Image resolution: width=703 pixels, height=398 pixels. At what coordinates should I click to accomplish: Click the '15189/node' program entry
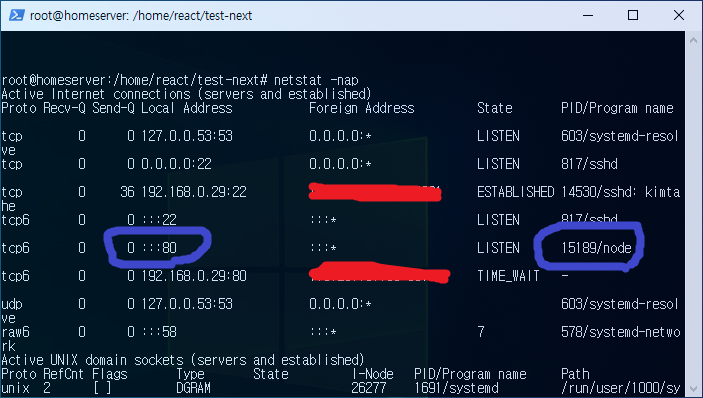point(596,248)
